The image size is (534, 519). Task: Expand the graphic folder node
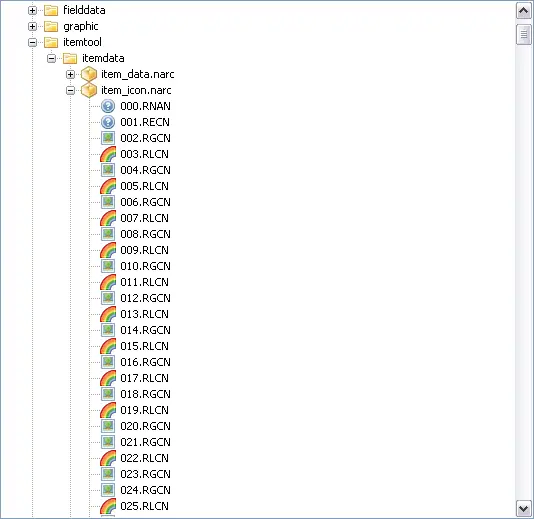(32, 26)
